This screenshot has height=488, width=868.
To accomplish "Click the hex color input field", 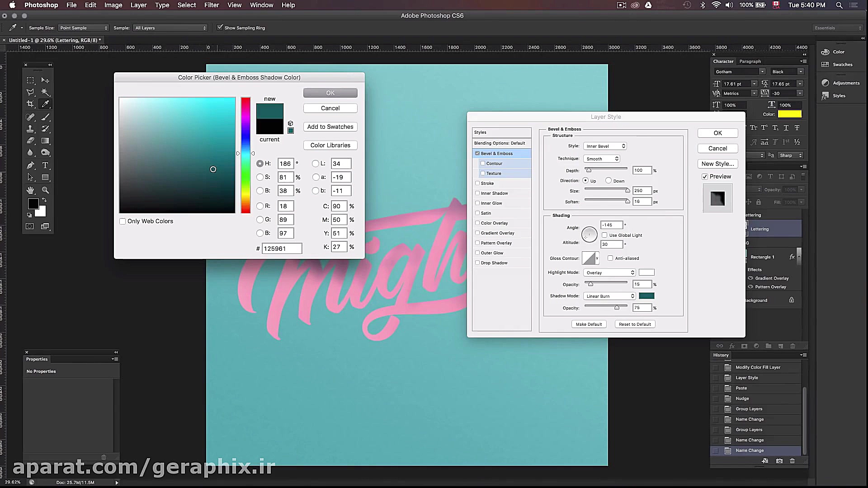I will 282,249.
